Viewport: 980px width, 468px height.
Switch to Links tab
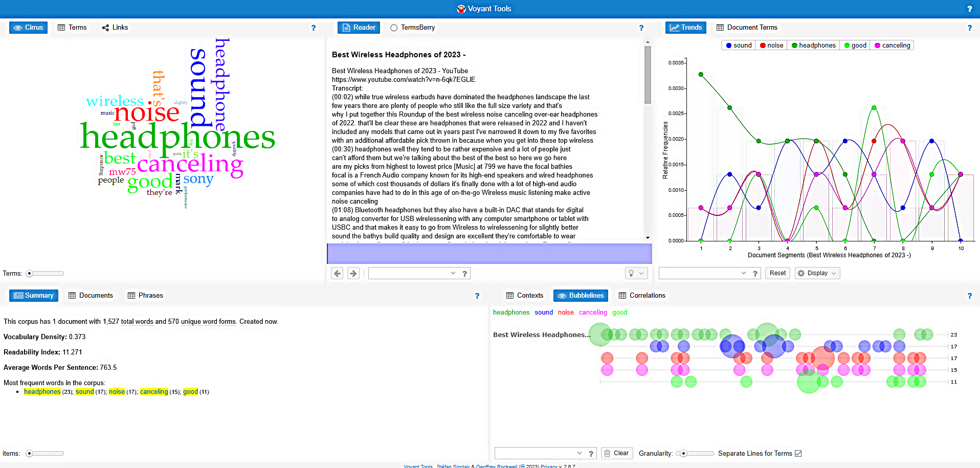coord(115,28)
